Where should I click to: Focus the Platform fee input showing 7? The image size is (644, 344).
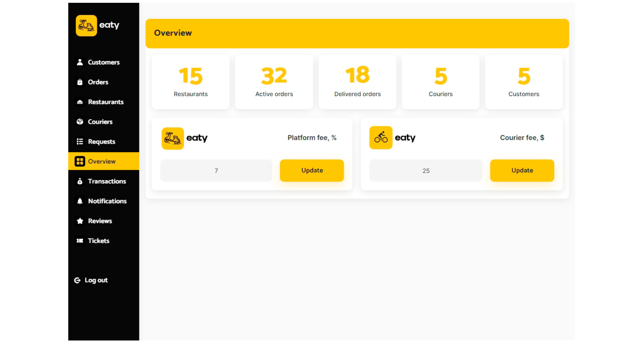pos(216,171)
